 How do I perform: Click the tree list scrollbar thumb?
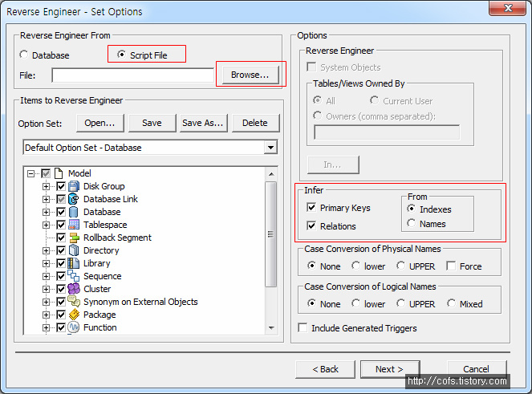coord(270,234)
